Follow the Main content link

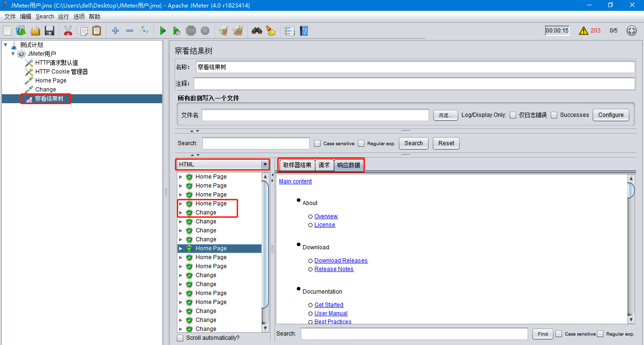pos(296,181)
